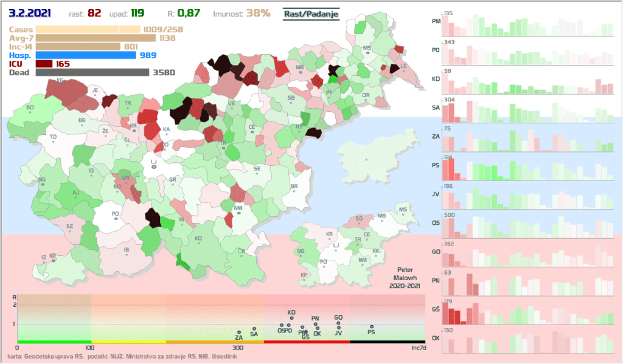Click the dark red ICU bar

point(44,63)
